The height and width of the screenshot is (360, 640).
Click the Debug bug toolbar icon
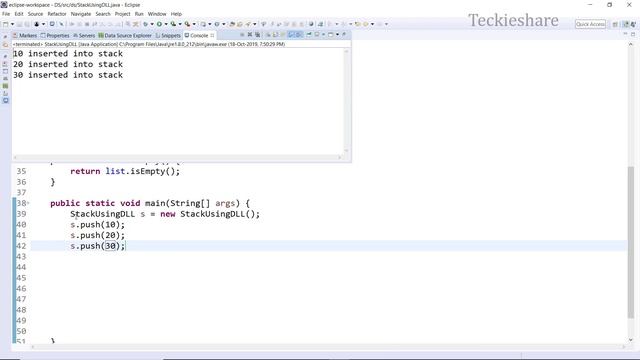point(144,24)
